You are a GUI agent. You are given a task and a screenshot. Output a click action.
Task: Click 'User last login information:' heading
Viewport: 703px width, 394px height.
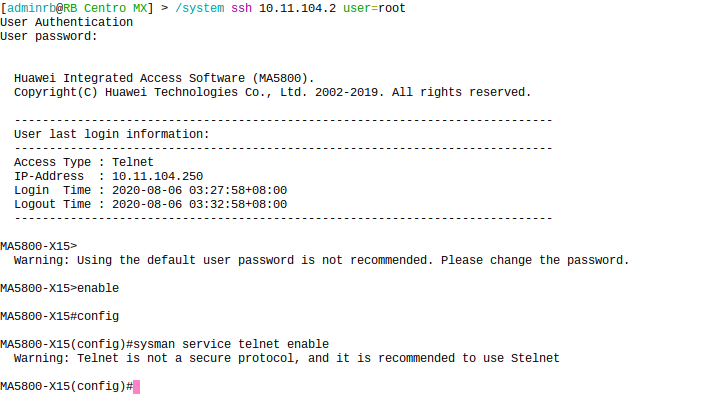coord(112,134)
